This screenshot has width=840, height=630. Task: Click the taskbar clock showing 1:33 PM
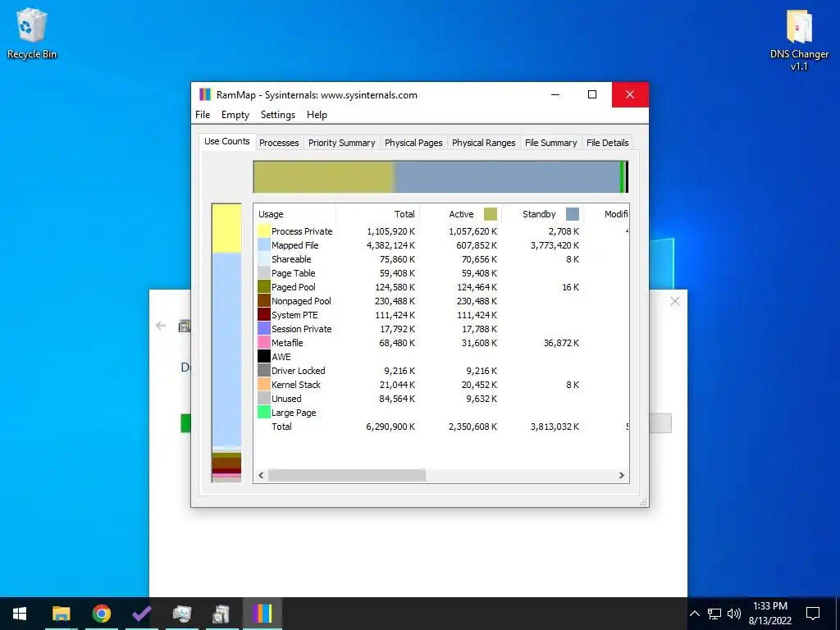tap(770, 614)
